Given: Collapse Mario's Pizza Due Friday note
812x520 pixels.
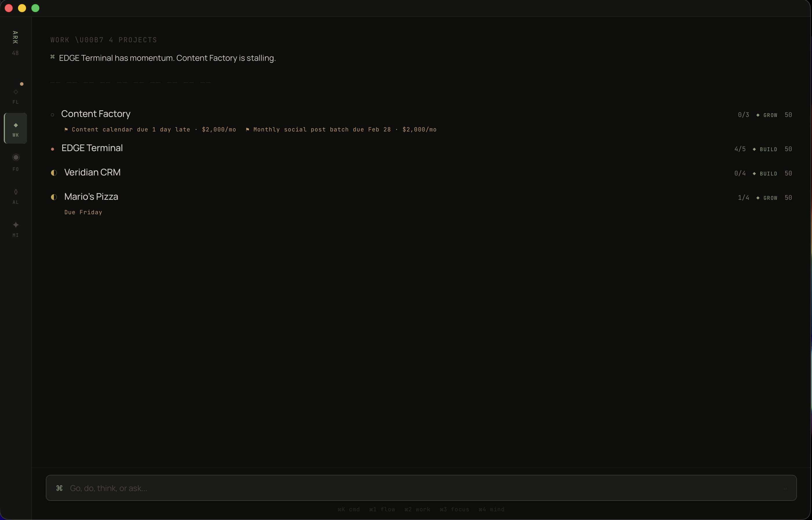Looking at the screenshot, I should pyautogui.click(x=83, y=213).
